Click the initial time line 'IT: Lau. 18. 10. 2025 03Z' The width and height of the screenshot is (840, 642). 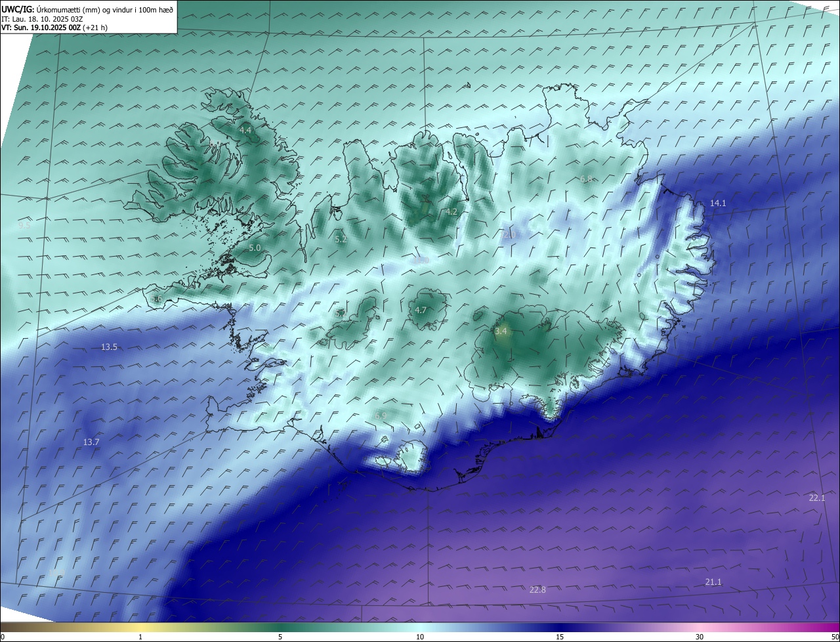43,19
